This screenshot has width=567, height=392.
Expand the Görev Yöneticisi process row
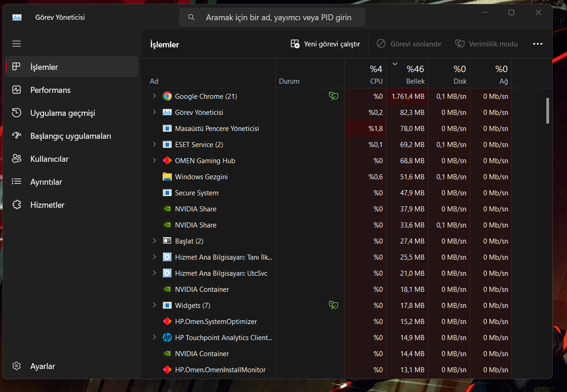tap(154, 112)
